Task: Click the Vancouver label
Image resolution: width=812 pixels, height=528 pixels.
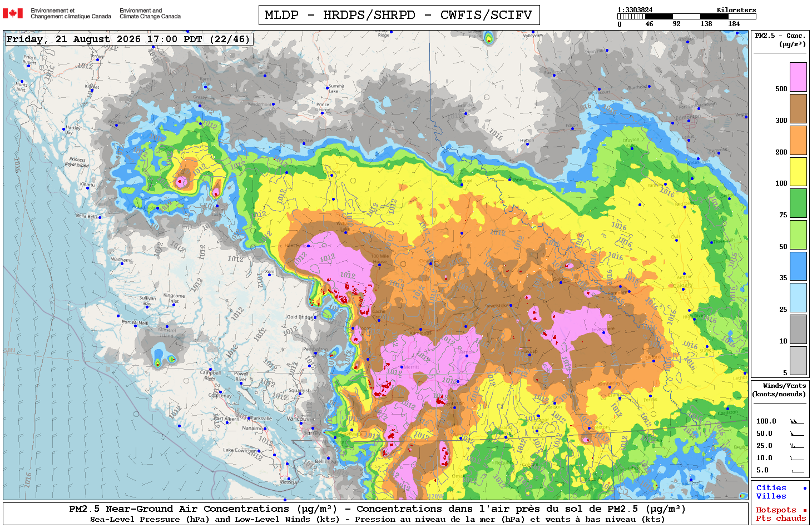Action: click(x=301, y=419)
